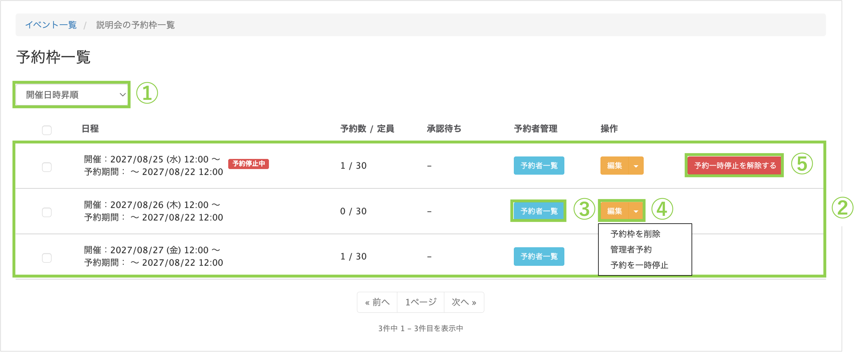Check the 2027/08/26 slot checkbox
The height and width of the screenshot is (352, 868).
tap(47, 213)
